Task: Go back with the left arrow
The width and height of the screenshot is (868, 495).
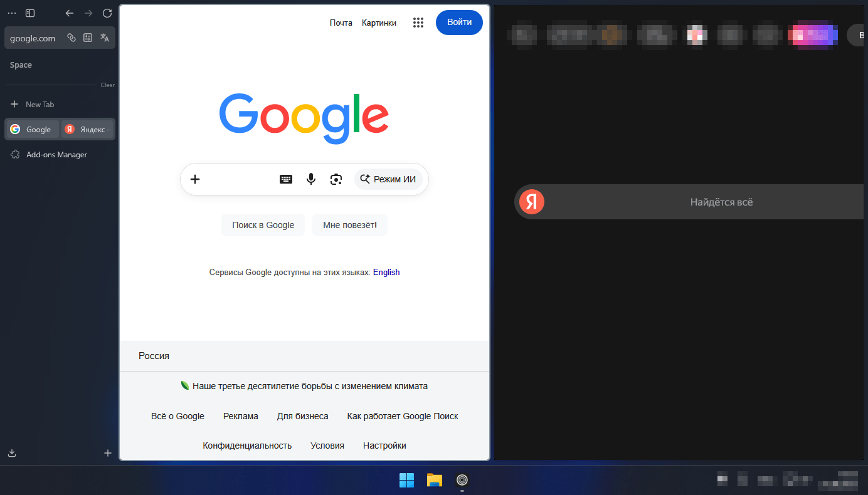Action: pos(70,13)
